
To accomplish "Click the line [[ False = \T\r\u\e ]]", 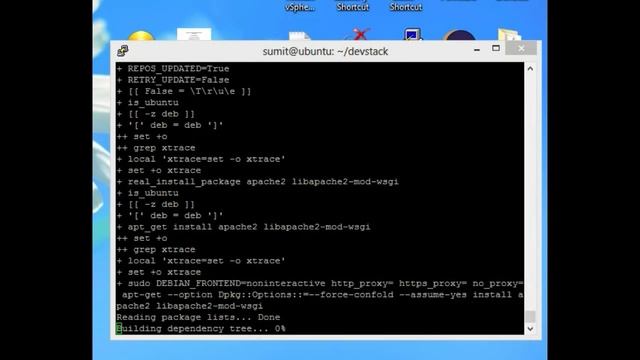I will [184, 91].
